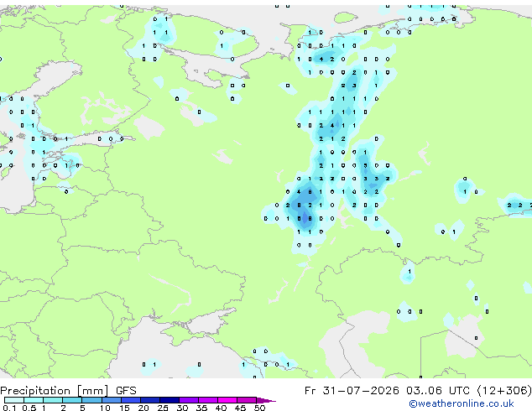Pick the 35–40 mm violet legend swatch
The width and height of the screenshot is (532, 411).
tap(207, 400)
